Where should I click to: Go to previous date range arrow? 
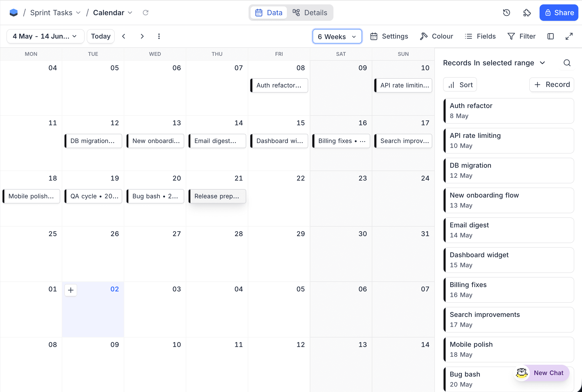tap(124, 36)
